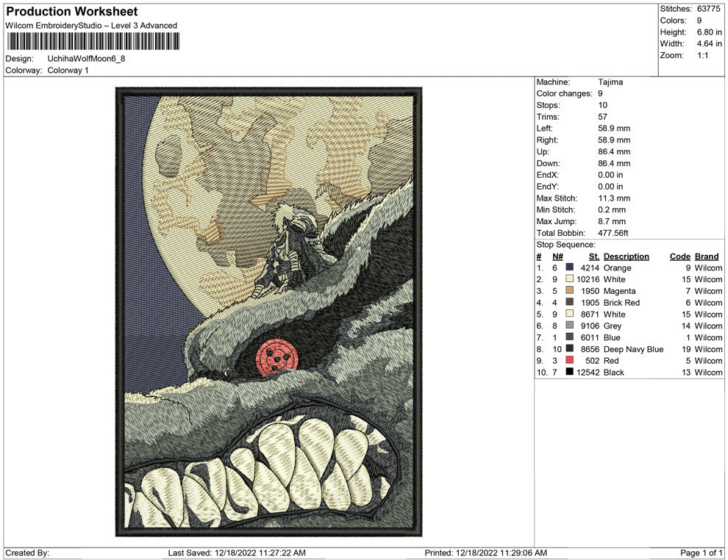Click the Up value '86.4 mm'
Image resolution: width=728 pixels, height=560 pixels.
click(x=614, y=151)
